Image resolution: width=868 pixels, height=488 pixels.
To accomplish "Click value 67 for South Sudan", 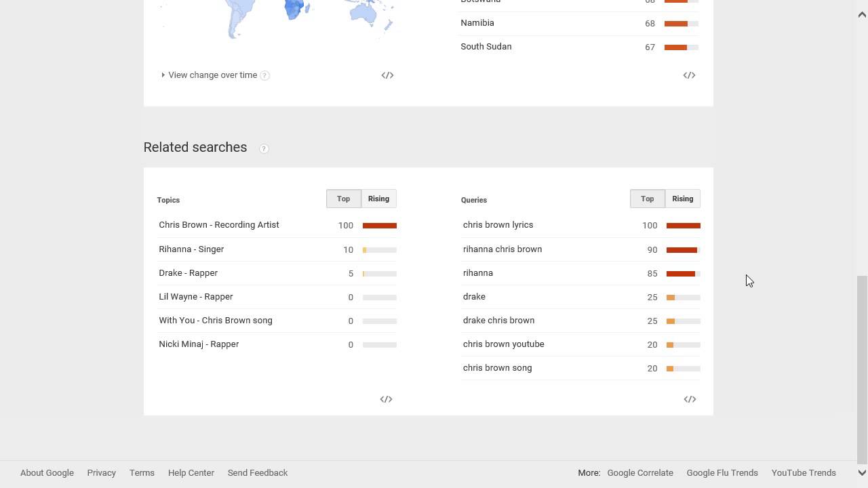I will click(650, 47).
